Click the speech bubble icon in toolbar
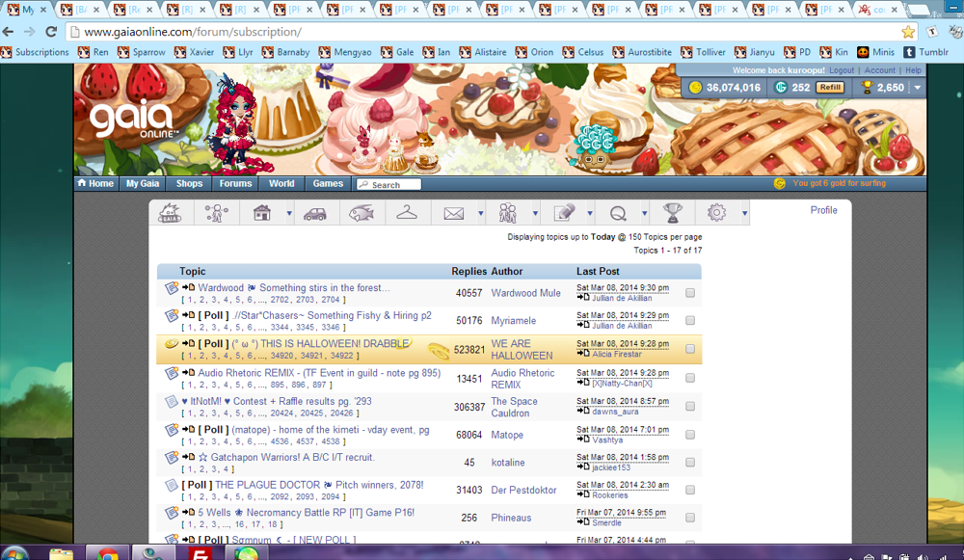The image size is (964, 560). [x=618, y=213]
